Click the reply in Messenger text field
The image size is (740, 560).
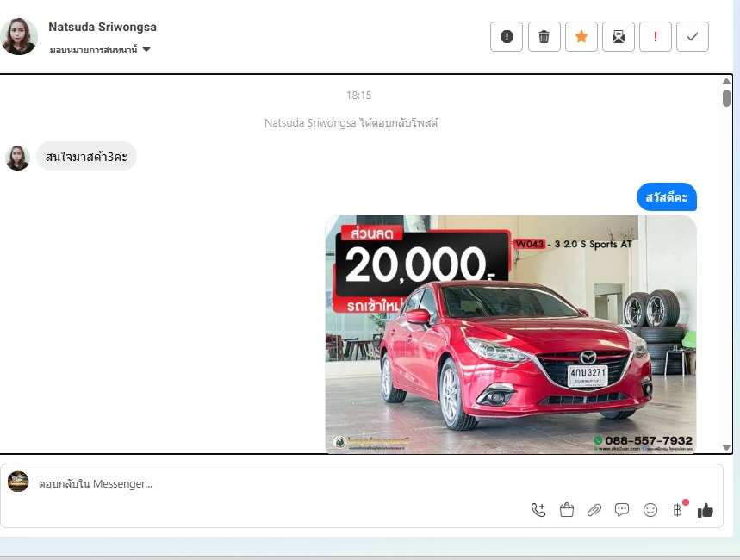[258, 484]
